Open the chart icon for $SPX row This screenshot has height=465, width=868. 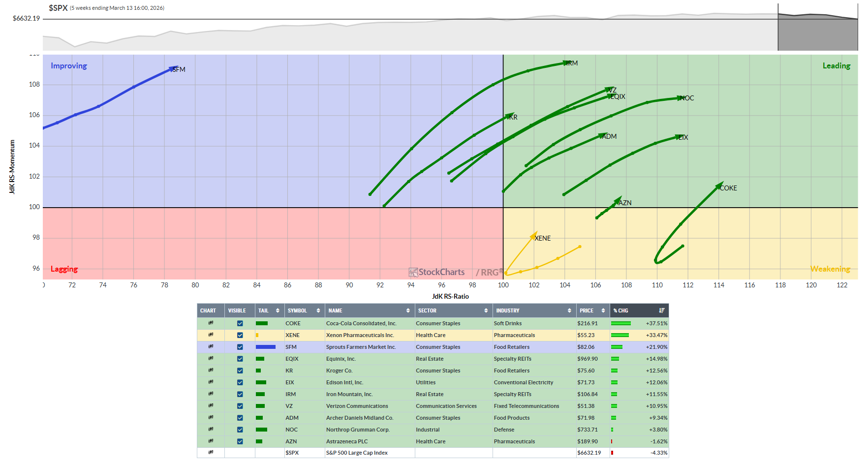click(211, 453)
